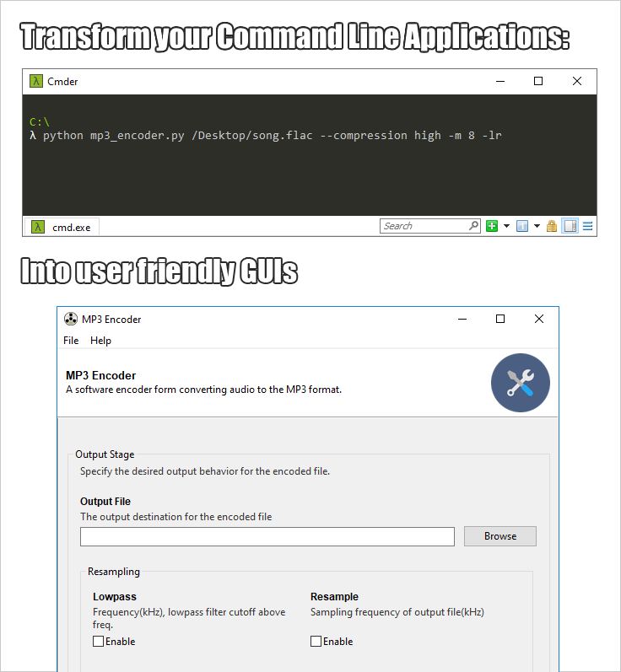Select the cmd.exe console tab
This screenshot has height=672, width=621.
coord(62,227)
